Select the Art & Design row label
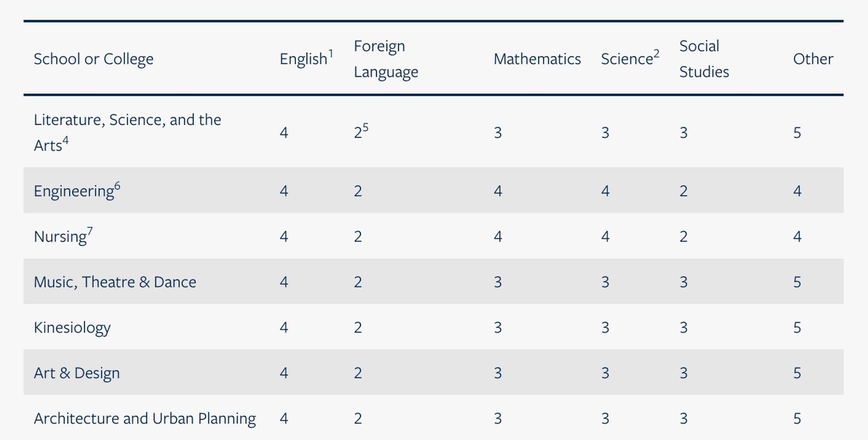Viewport: 868px width, 440px height. [77, 373]
